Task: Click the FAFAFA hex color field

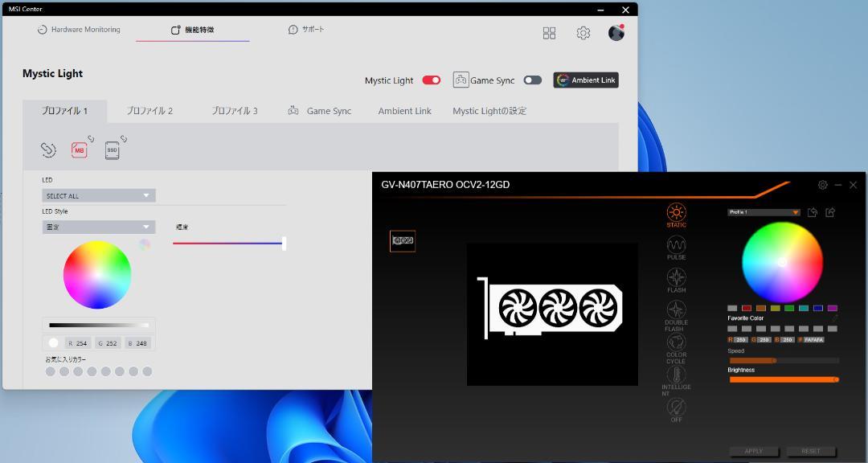Action: tap(813, 340)
